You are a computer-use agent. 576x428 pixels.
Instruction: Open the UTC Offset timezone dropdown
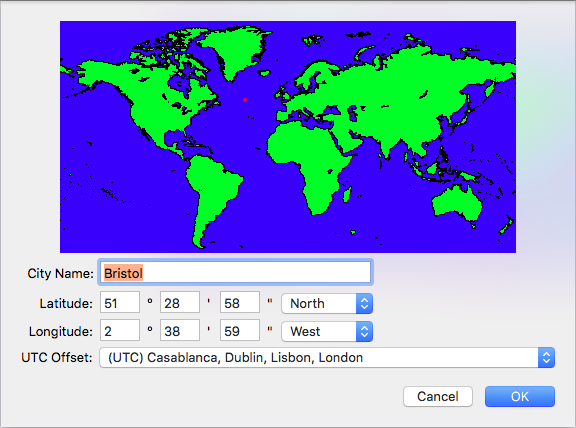(327, 357)
